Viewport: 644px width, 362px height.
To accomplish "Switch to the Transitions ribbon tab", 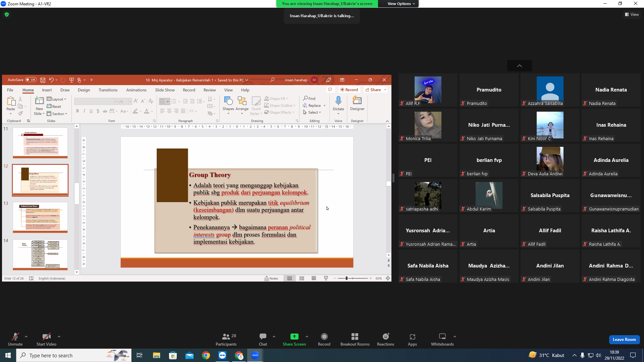I will (x=108, y=90).
